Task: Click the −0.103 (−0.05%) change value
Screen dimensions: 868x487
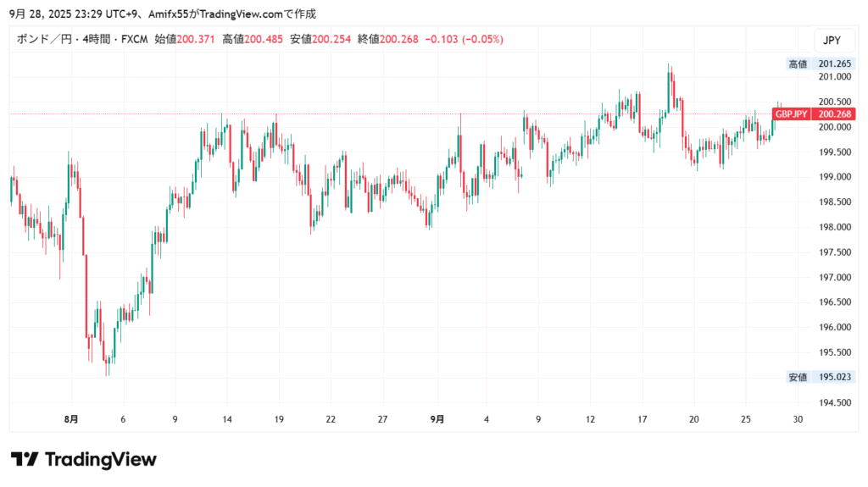Action: pos(464,40)
